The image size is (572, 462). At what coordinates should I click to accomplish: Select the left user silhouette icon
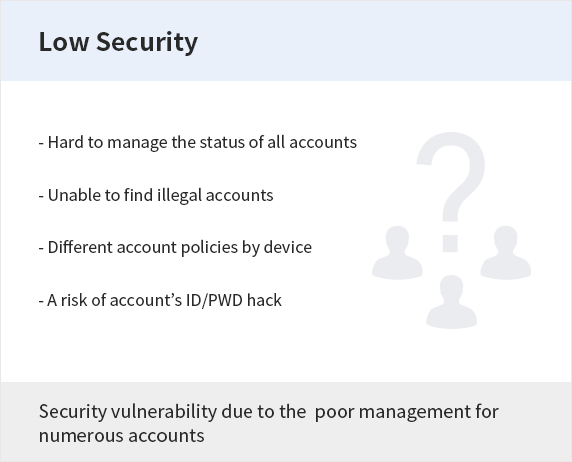[397, 253]
